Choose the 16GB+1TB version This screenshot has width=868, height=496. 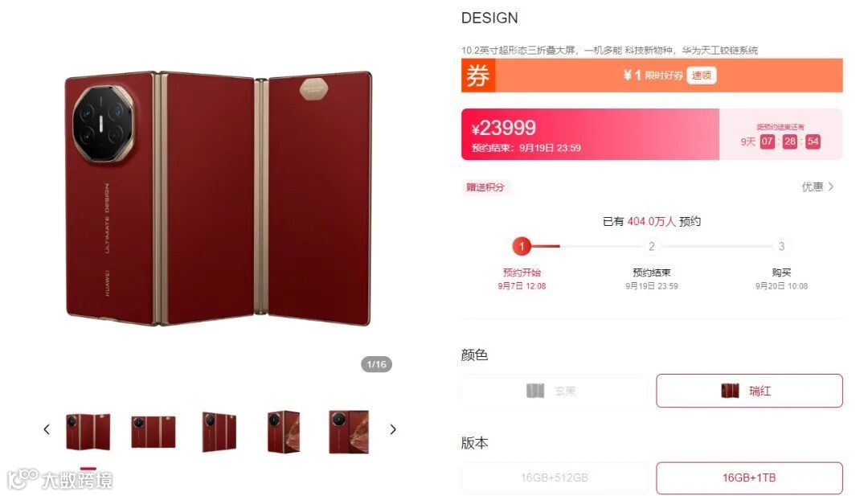tap(750, 478)
